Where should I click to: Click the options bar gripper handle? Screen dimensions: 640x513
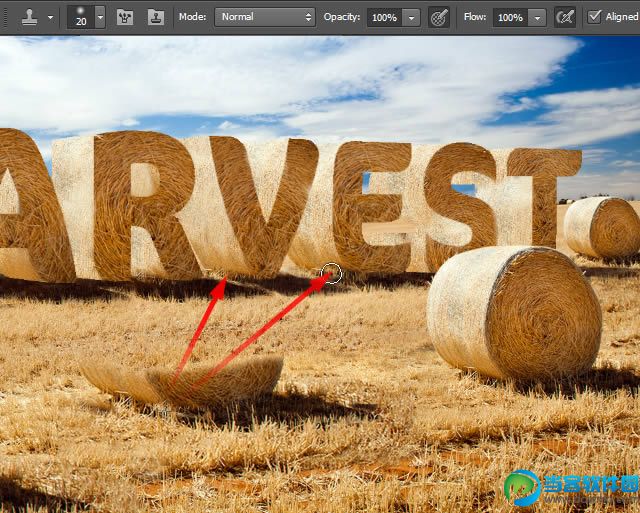[x=5, y=17]
